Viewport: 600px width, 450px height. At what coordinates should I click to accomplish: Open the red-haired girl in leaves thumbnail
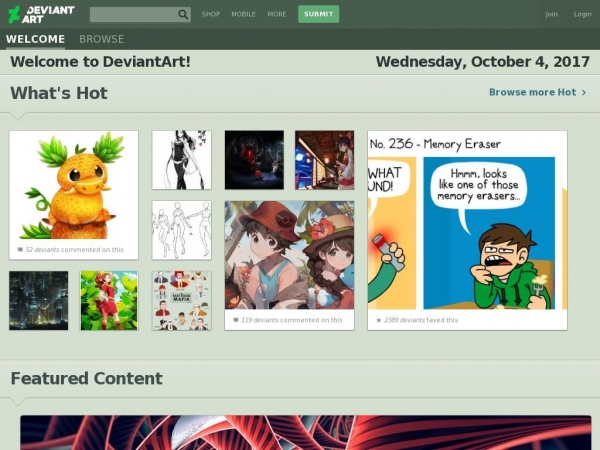coord(109,300)
